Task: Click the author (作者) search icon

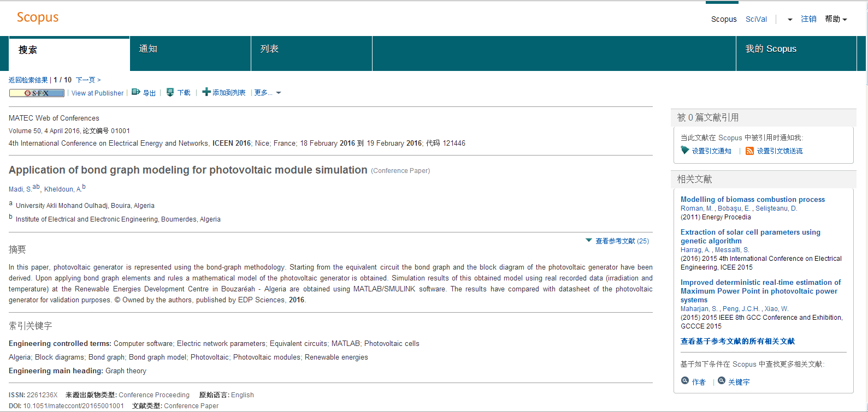Action: pyautogui.click(x=685, y=381)
